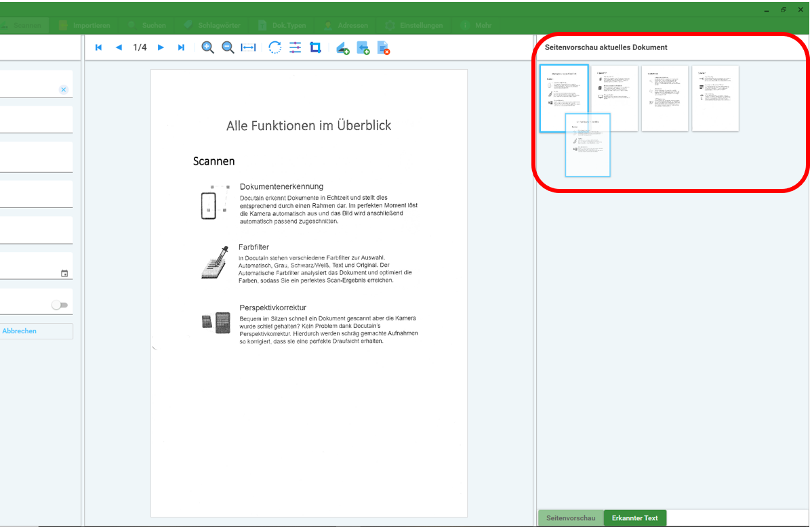
Task: Click the phone illustration beside Dokumentenerkennung
Action: [x=214, y=202]
